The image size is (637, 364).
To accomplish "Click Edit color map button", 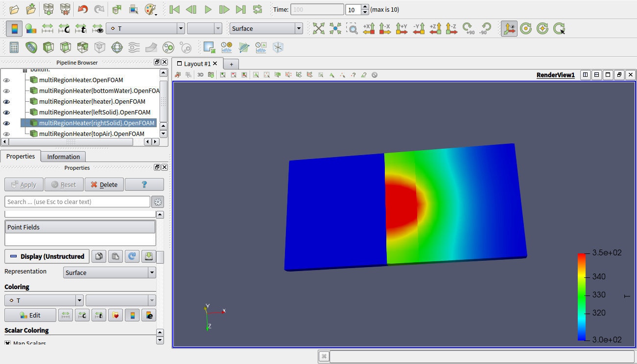I will point(30,315).
